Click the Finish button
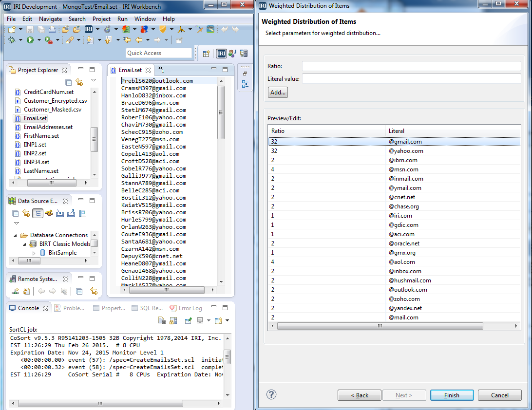532x410 pixels. tap(452, 395)
